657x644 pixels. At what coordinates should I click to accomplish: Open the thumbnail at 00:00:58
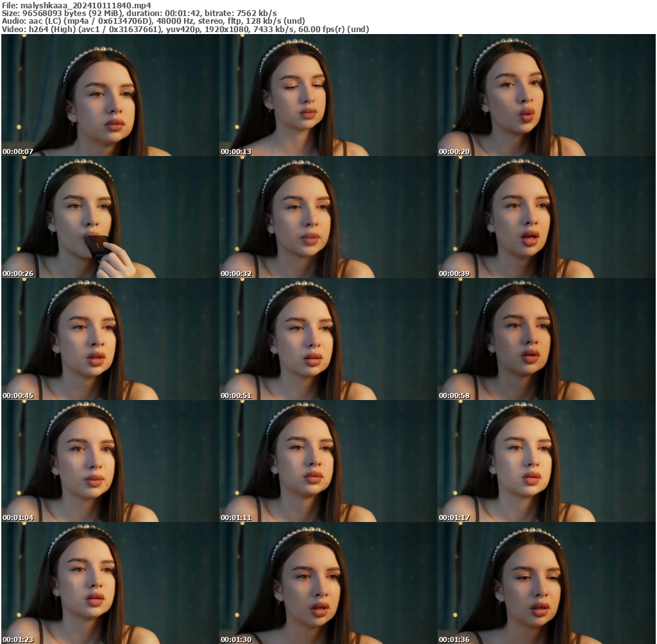[546, 339]
